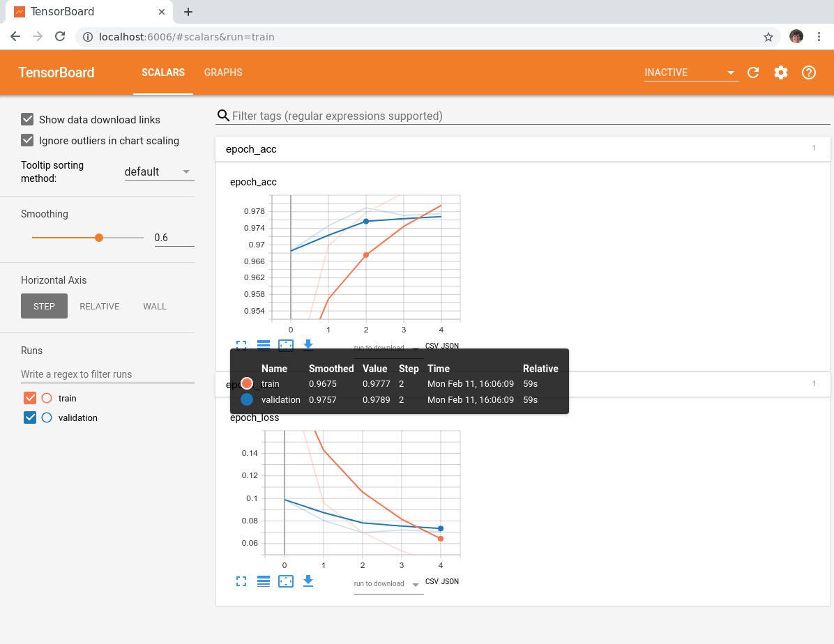Viewport: 834px width, 644px height.
Task: Click the search magnifier in tag filter
Action: (223, 116)
